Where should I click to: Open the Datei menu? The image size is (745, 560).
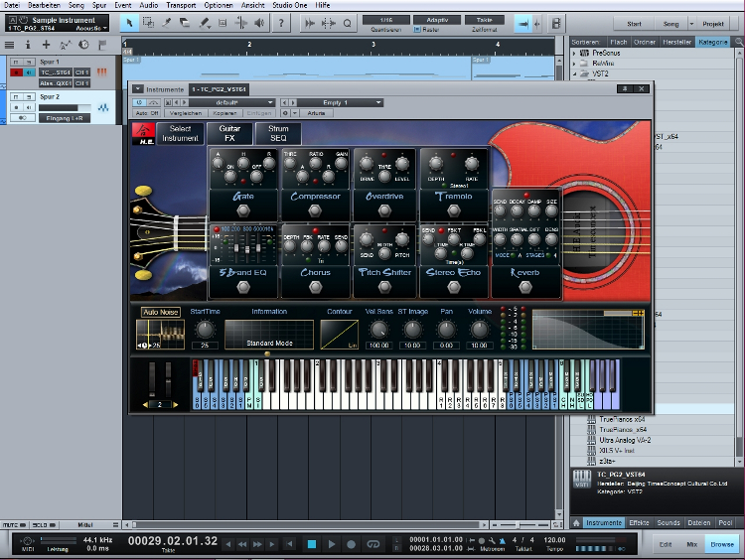coord(11,5)
